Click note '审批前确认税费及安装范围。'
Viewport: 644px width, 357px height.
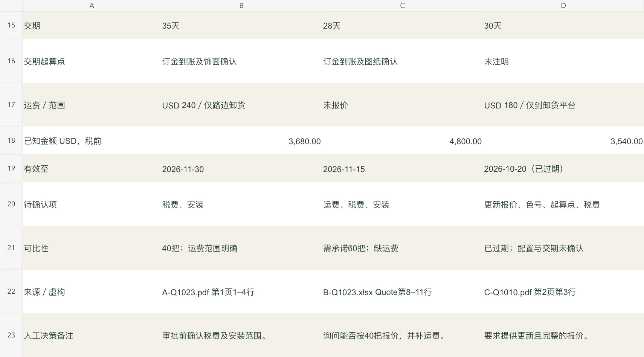pos(241,335)
